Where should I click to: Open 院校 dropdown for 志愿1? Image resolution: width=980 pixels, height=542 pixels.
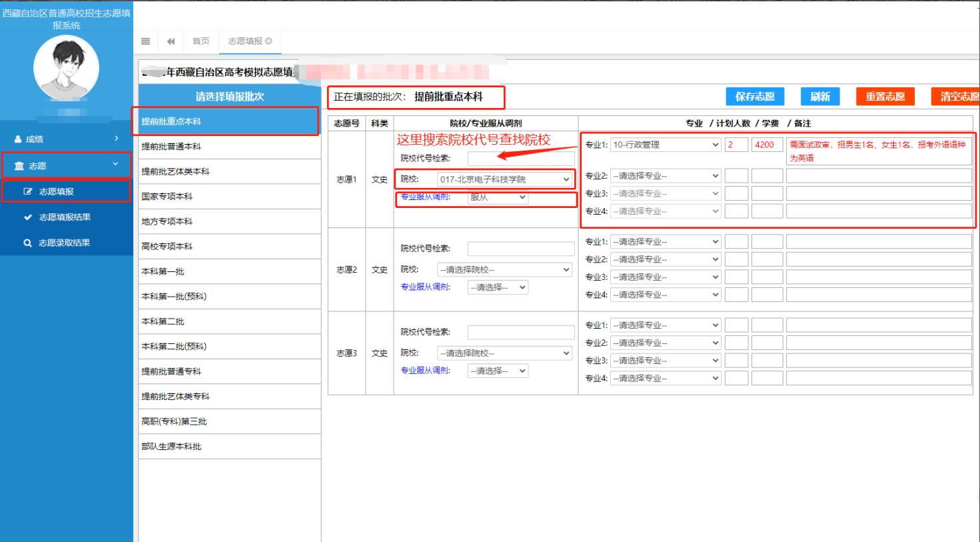(x=504, y=179)
